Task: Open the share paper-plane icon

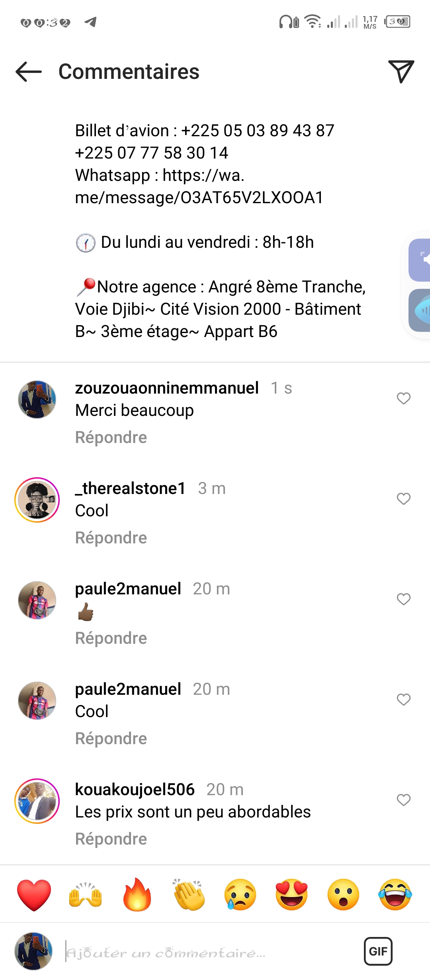Action: click(x=401, y=72)
